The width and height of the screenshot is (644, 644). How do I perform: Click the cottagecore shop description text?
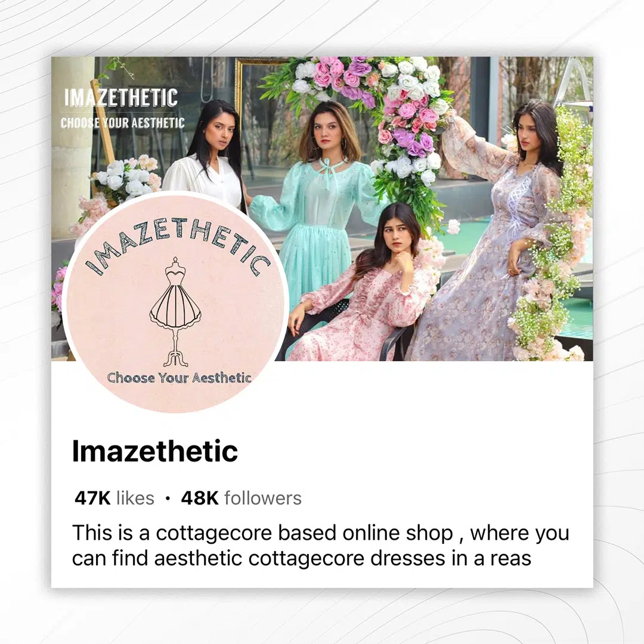point(320,545)
